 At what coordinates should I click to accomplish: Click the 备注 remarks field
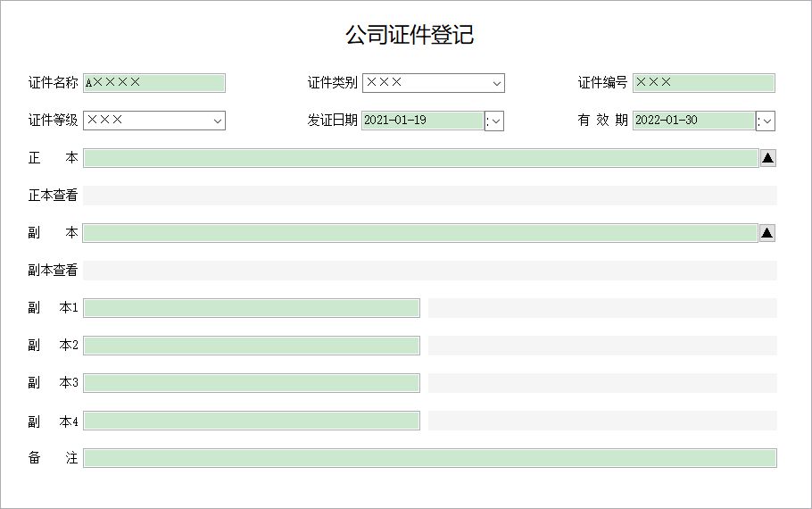pyautogui.click(x=430, y=458)
